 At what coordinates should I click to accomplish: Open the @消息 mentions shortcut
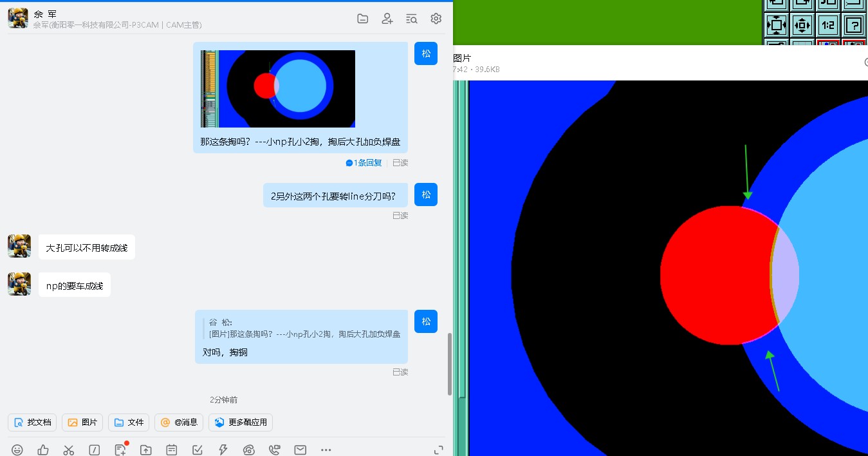click(179, 423)
